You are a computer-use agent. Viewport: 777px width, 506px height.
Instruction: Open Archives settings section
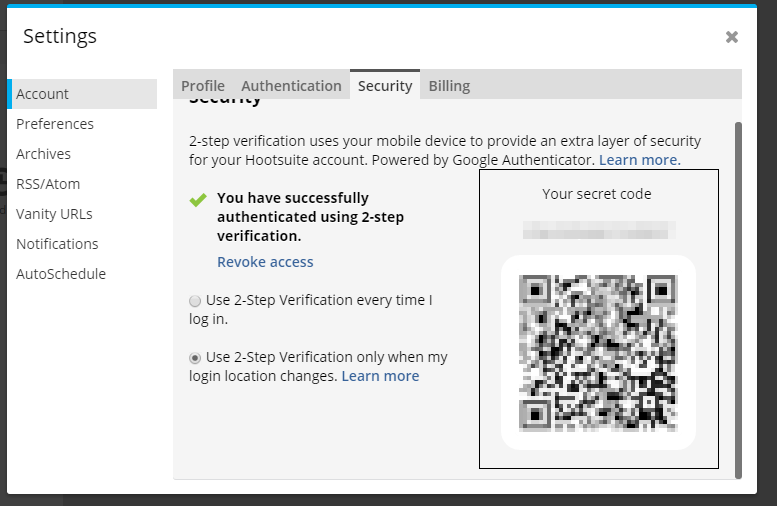tap(43, 154)
